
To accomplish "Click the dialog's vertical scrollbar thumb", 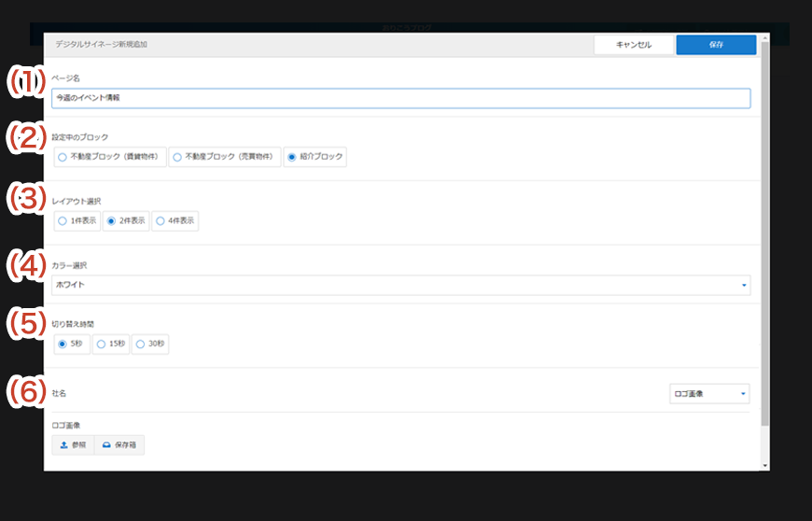I will [765, 233].
